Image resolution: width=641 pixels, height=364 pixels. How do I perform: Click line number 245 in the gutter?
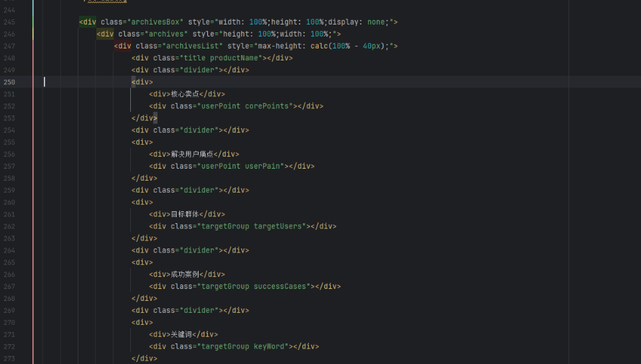click(x=9, y=22)
